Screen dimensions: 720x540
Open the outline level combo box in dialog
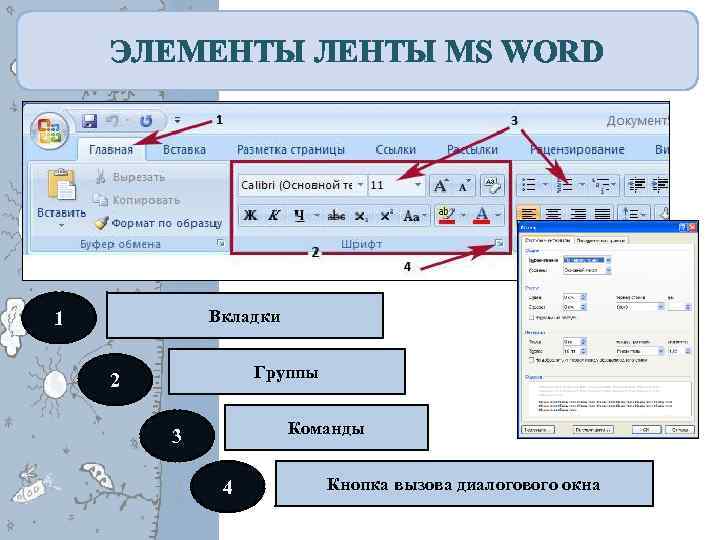(587, 270)
